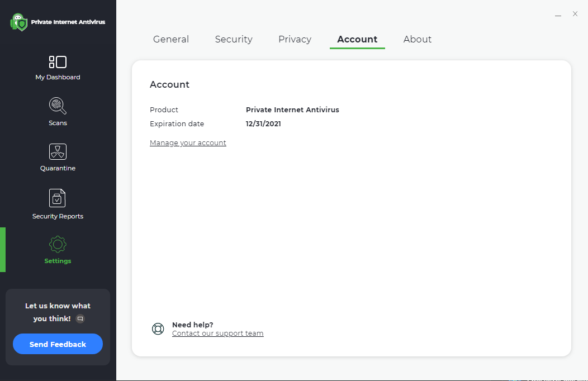Viewport: 588px width, 381px height.
Task: Follow the 'Manage your account' link
Action: [x=188, y=143]
